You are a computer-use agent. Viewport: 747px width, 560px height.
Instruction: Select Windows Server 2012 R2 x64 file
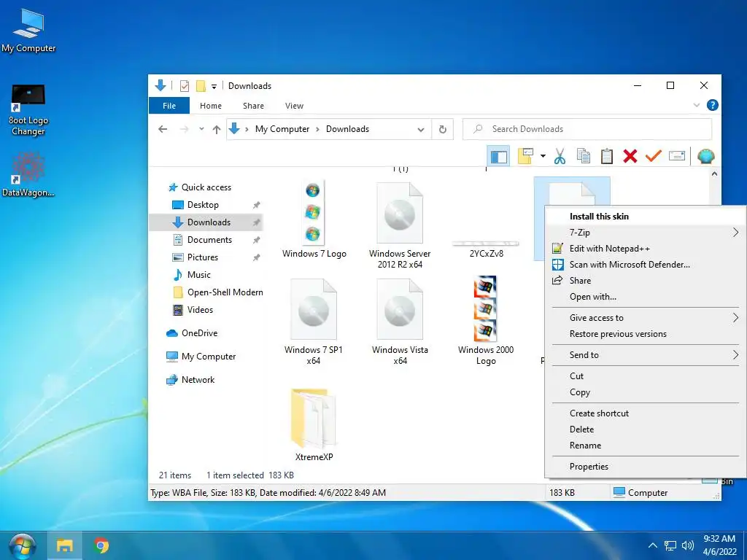point(400,226)
